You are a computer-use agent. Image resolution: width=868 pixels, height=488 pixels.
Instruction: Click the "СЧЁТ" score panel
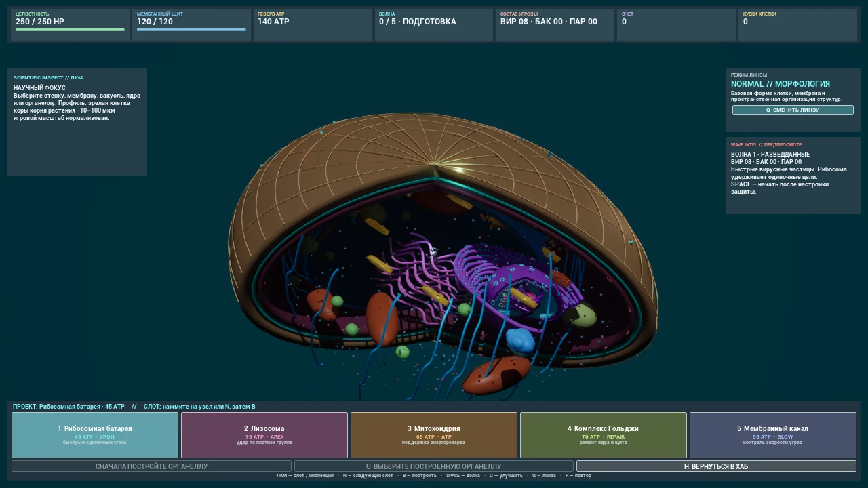click(676, 25)
